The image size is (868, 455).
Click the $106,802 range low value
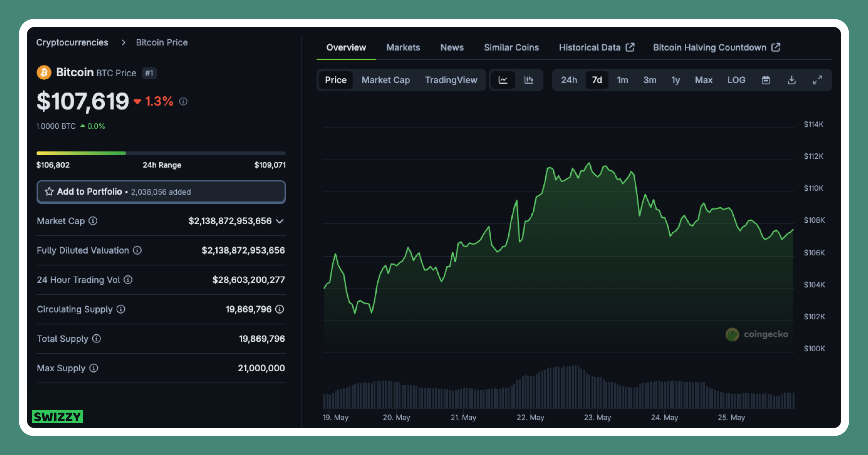(x=53, y=165)
